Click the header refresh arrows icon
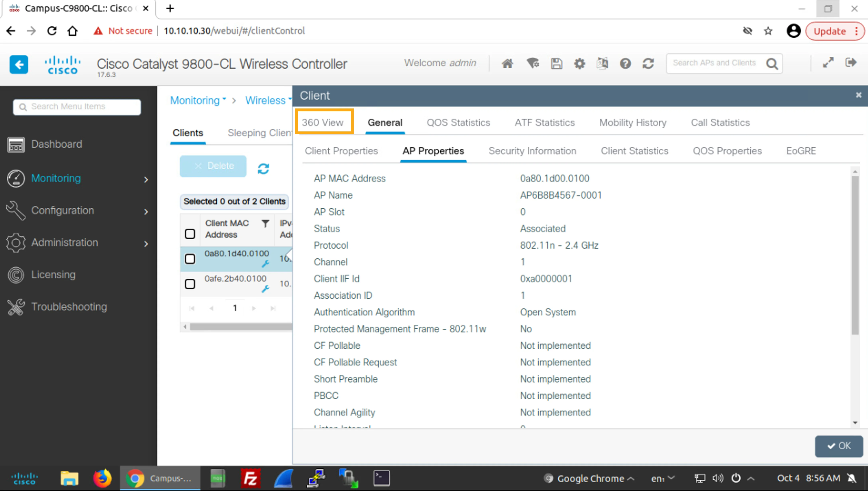 pos(648,63)
